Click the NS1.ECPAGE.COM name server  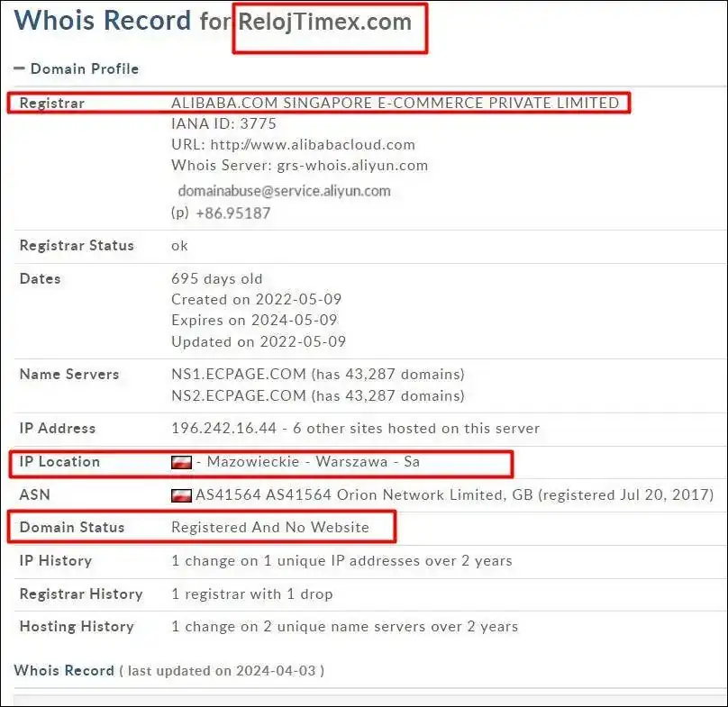click(x=318, y=374)
